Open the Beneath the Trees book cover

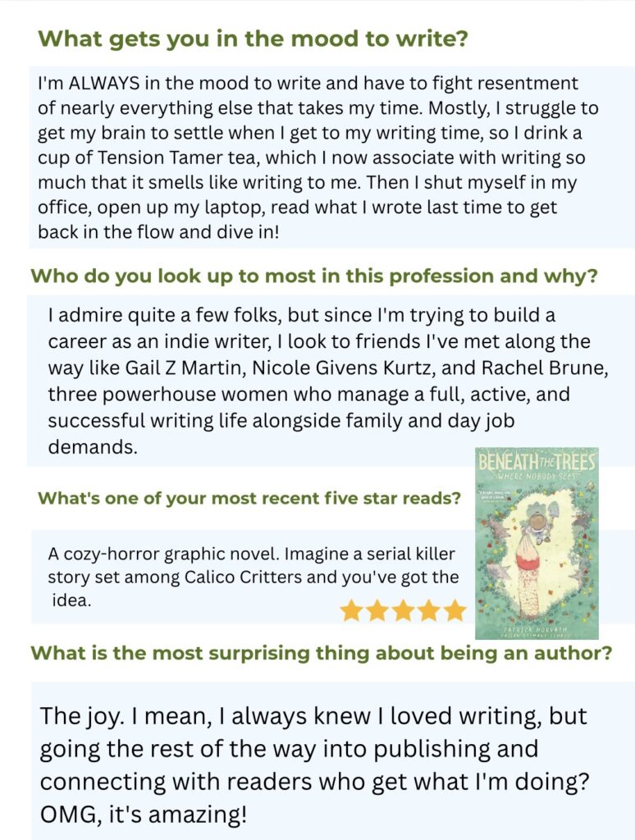tap(537, 543)
